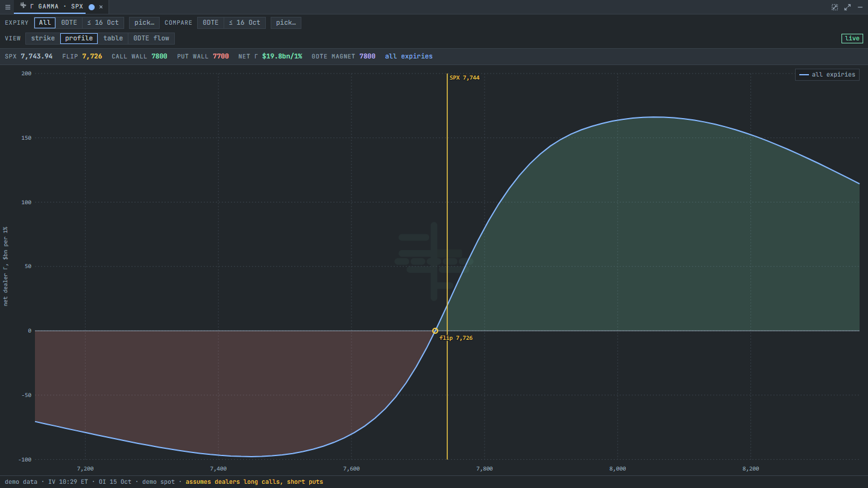This screenshot has height=488, width=868.
Task: Open the EXPIRY pick… date chooser
Action: point(144,23)
